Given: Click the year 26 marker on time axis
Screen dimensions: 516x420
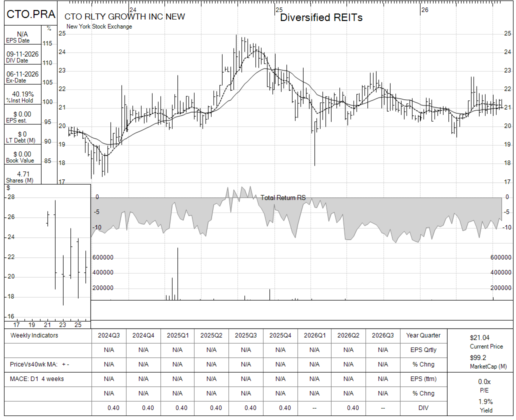Looking at the screenshot, I should click(x=425, y=10).
